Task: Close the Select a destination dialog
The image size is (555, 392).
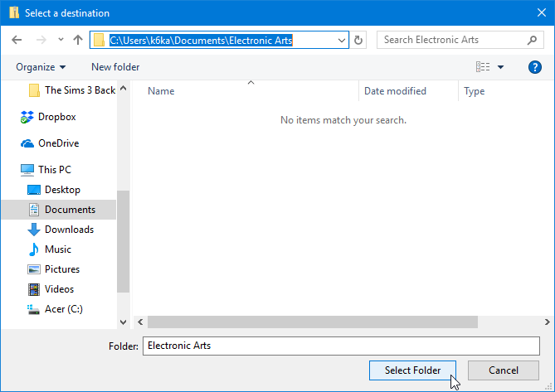Action: coord(541,12)
